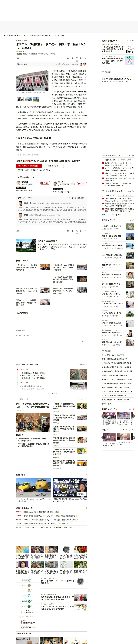Share on X from top share row
Viewport: 138px width, 644px height.
click(77, 58)
